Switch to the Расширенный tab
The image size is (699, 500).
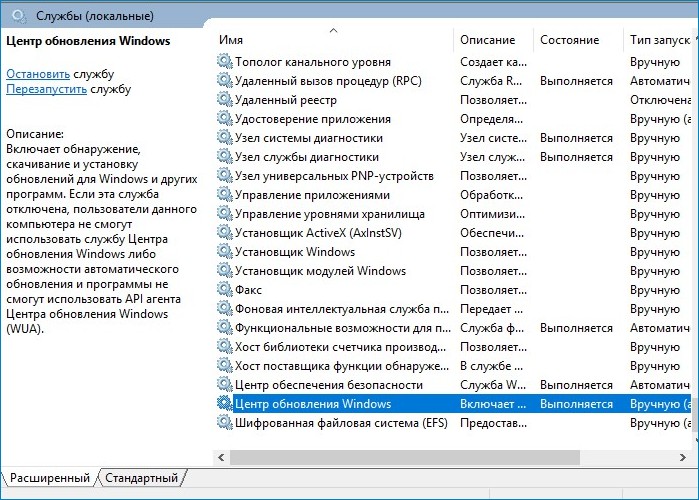coord(48,478)
